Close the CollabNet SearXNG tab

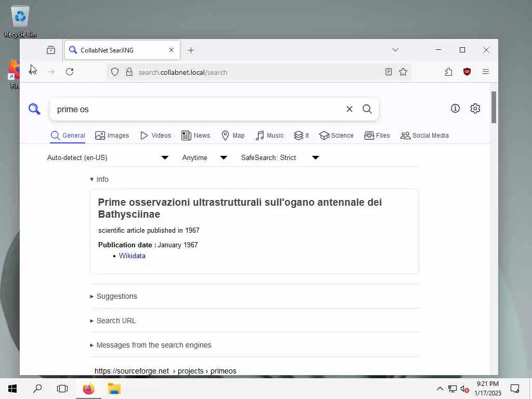pyautogui.click(x=171, y=50)
